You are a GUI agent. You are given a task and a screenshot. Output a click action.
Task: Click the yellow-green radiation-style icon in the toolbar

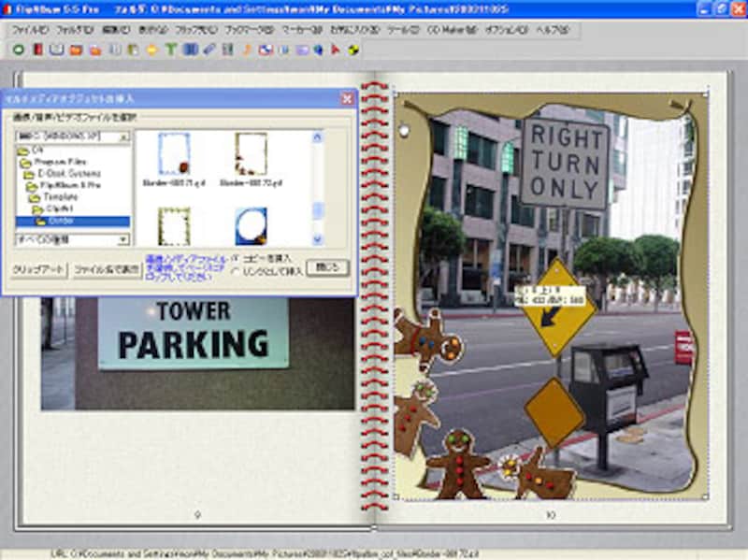click(353, 50)
